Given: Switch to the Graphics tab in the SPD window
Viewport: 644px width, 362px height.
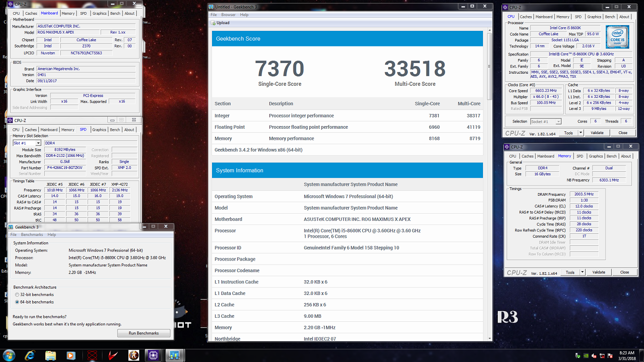Looking at the screenshot, I should pyautogui.click(x=99, y=130).
